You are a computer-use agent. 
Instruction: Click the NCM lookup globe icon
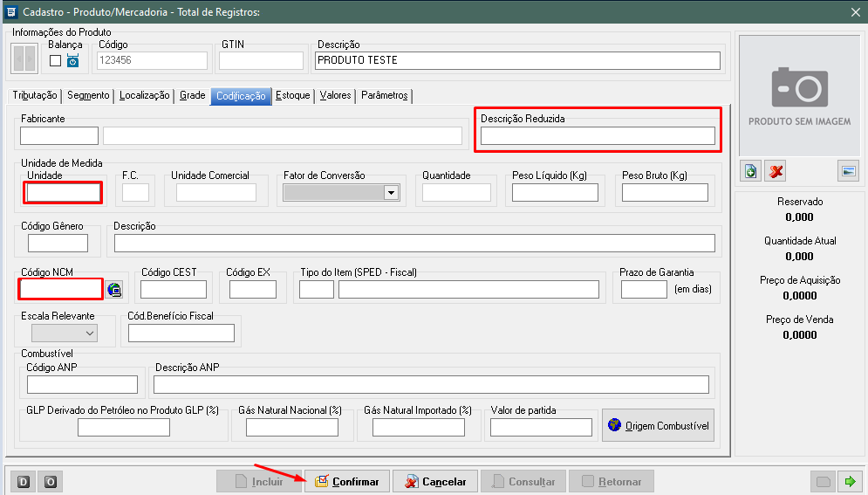(x=115, y=290)
